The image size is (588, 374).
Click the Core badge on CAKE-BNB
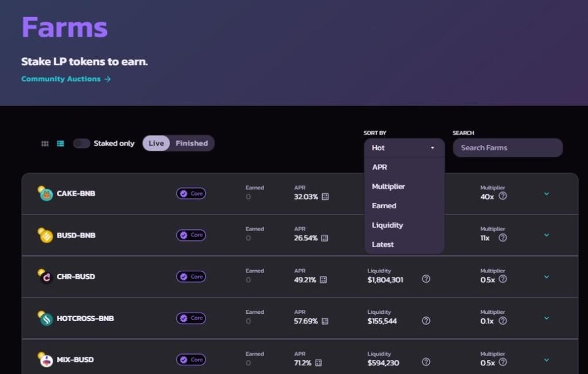click(x=191, y=193)
